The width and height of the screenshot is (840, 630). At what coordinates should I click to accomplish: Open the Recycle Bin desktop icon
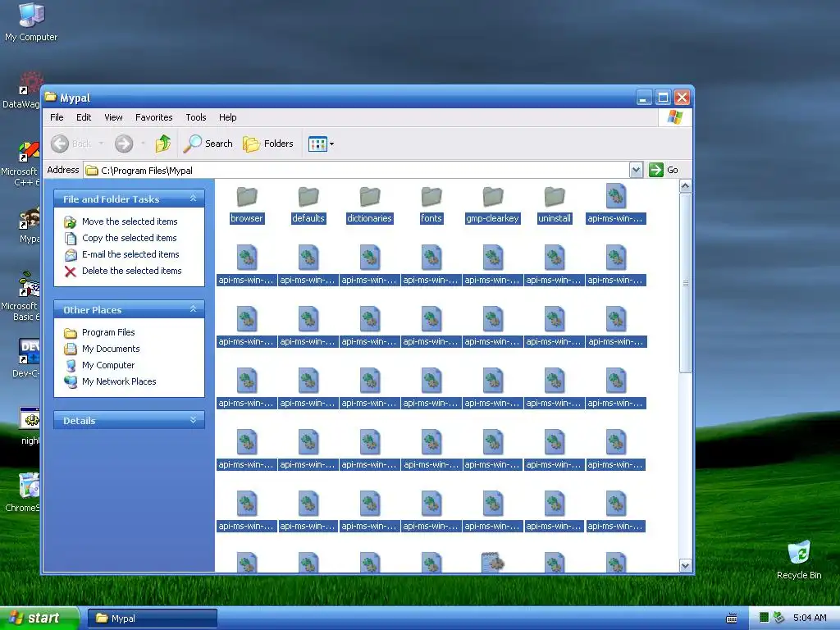(799, 559)
